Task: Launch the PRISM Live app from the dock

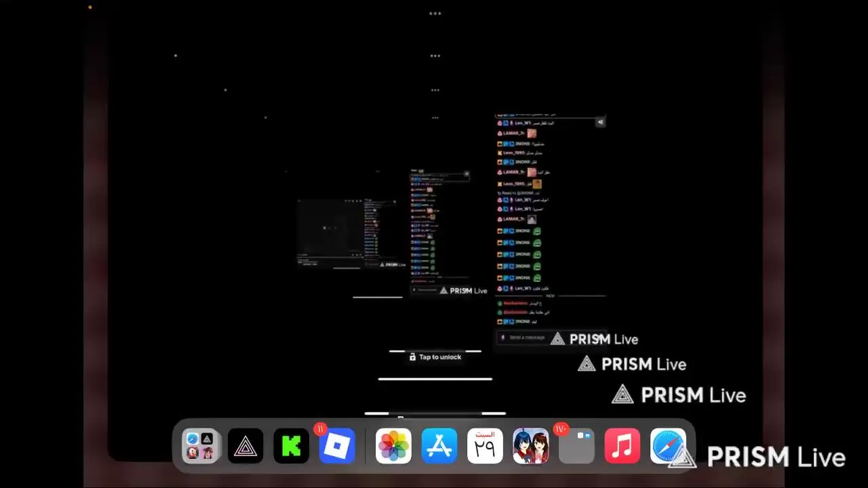Action: (245, 446)
